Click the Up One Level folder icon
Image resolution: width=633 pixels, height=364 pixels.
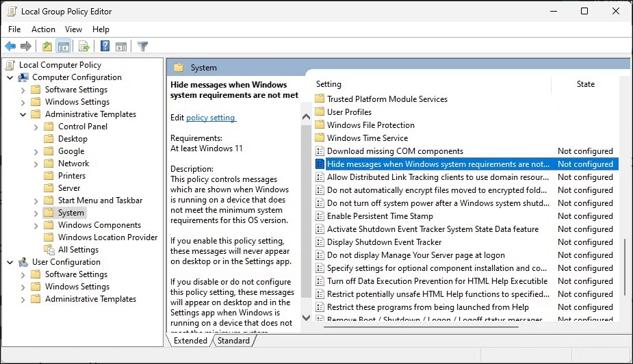(x=47, y=47)
